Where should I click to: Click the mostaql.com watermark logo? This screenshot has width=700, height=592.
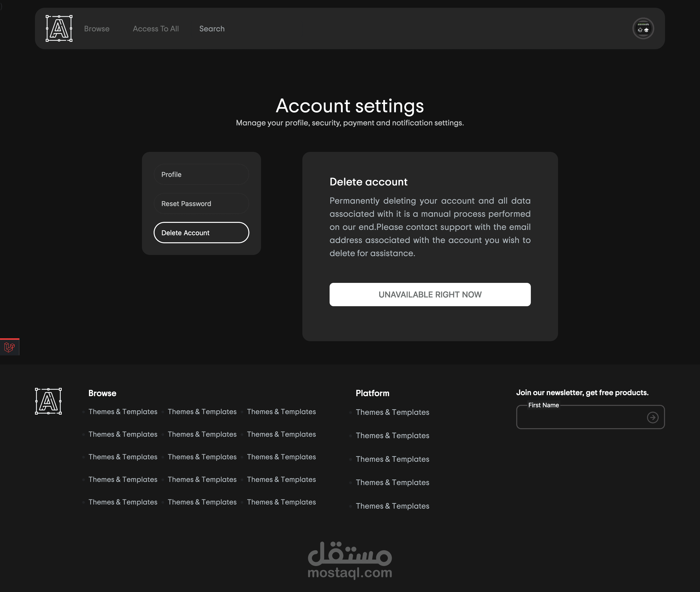click(350, 560)
